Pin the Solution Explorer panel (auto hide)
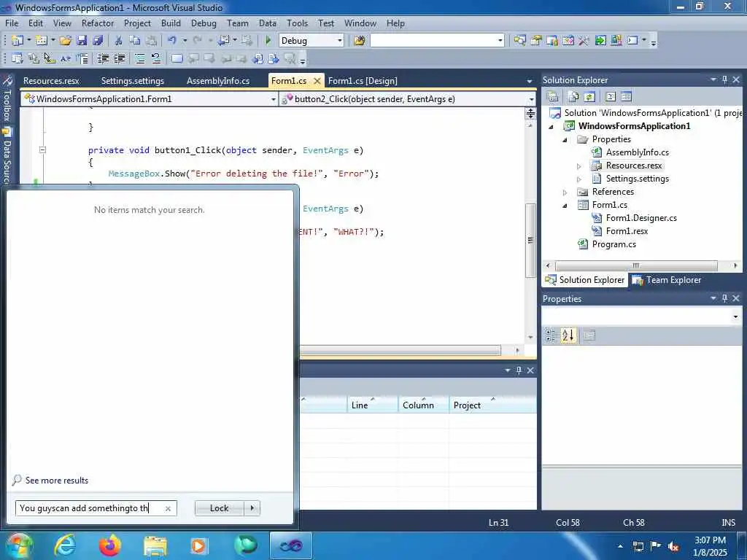The width and height of the screenshot is (747, 560). [x=724, y=80]
